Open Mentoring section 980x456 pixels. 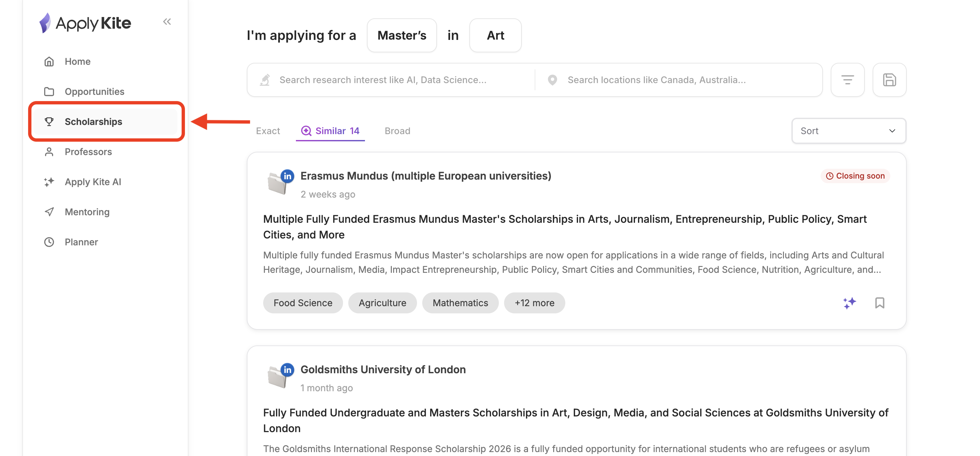(87, 212)
